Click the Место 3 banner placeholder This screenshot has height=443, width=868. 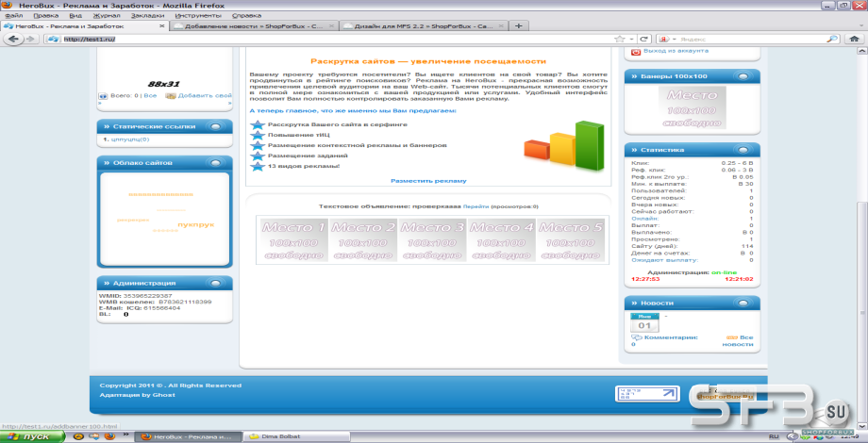click(x=432, y=240)
